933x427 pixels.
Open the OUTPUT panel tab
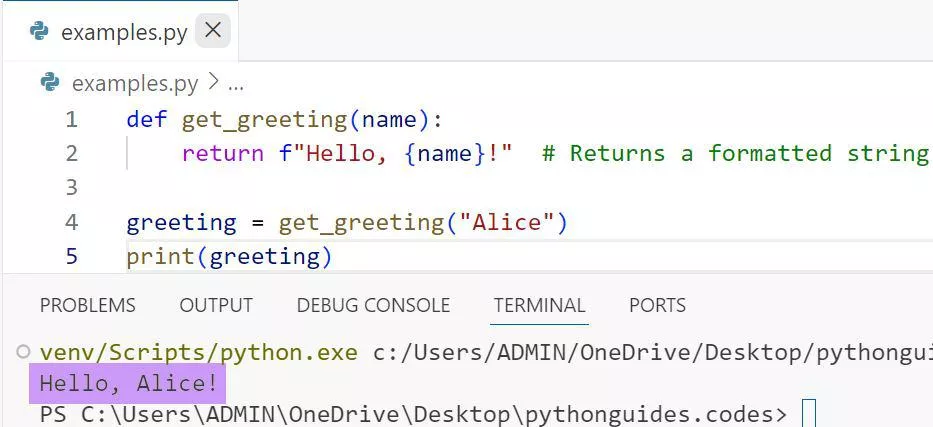click(216, 305)
